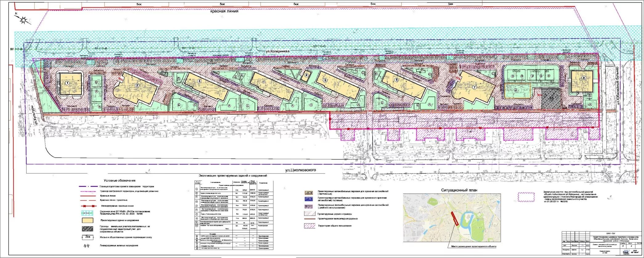Click 'Проектируемая велосипедная дорожка' legend text
The image size is (644, 258).
(338, 219)
